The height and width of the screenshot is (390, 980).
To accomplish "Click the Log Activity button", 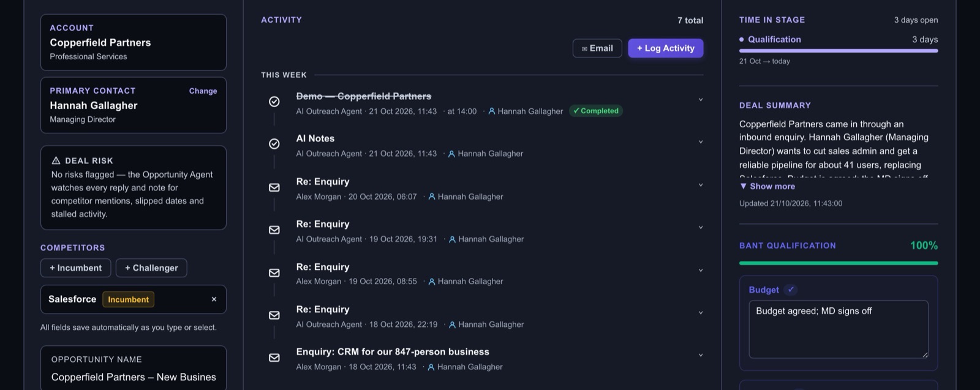I will tap(666, 48).
